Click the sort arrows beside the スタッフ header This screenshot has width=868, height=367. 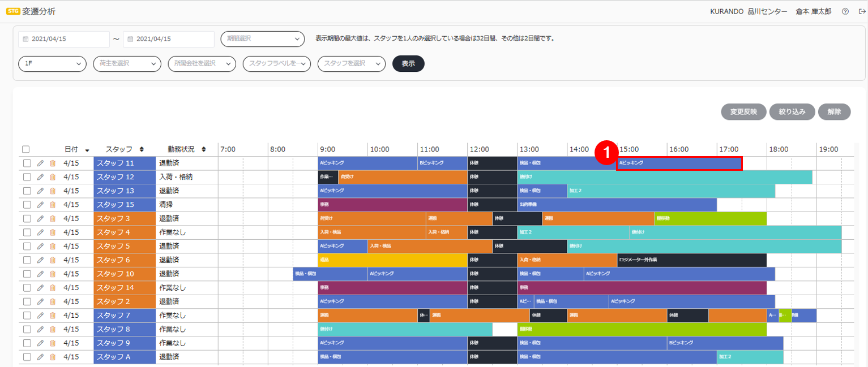pos(142,149)
